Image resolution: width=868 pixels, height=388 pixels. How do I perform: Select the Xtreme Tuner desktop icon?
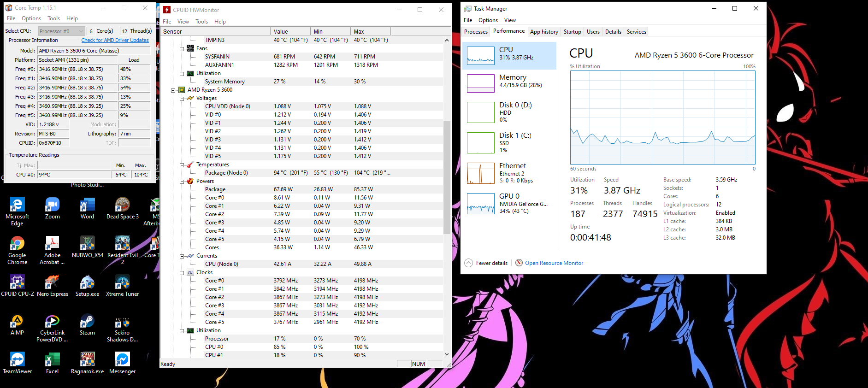(122, 286)
